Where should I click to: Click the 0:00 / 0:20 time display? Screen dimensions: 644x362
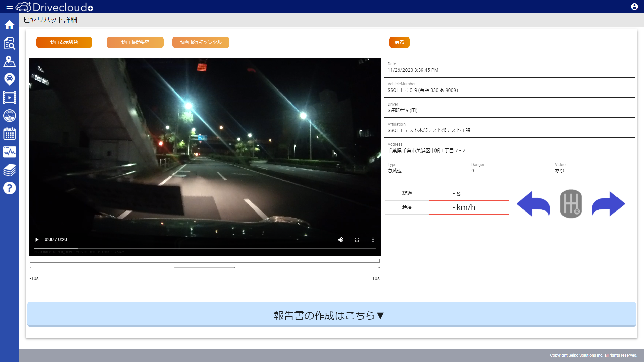56,239
